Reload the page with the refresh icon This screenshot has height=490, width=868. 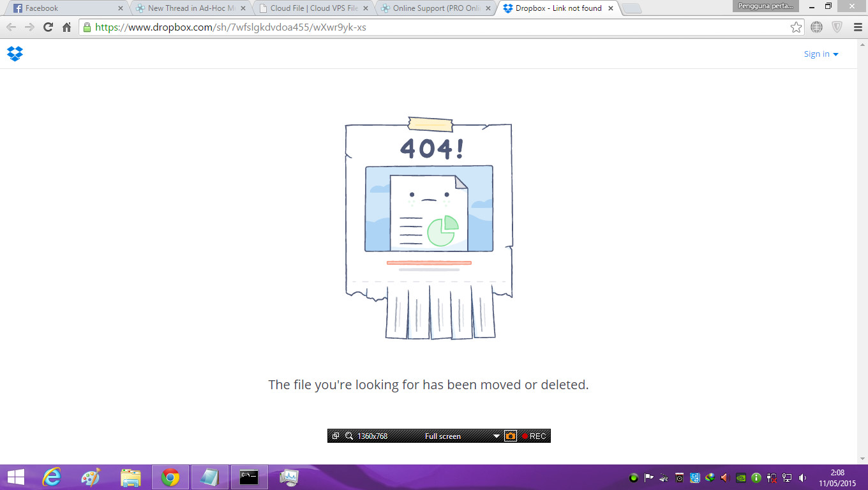48,27
